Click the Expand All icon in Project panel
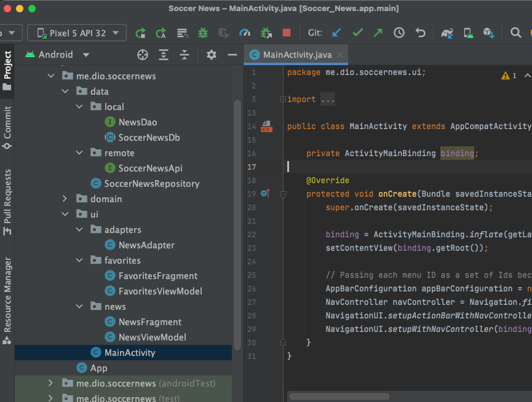This screenshot has width=532, height=402. (x=164, y=55)
